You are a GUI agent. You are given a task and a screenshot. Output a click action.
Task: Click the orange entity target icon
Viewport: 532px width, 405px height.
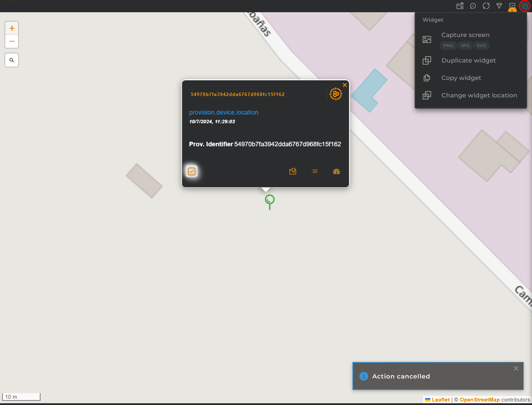pos(336,94)
